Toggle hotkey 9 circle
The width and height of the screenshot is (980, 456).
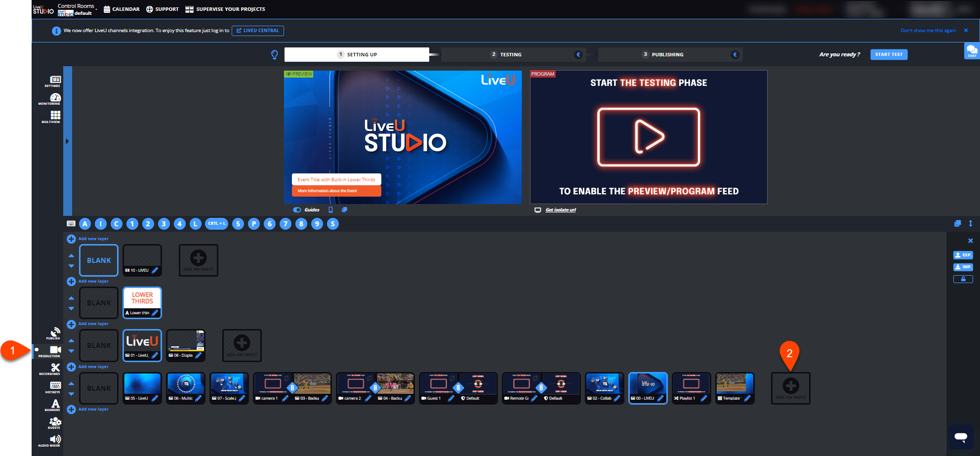(317, 224)
